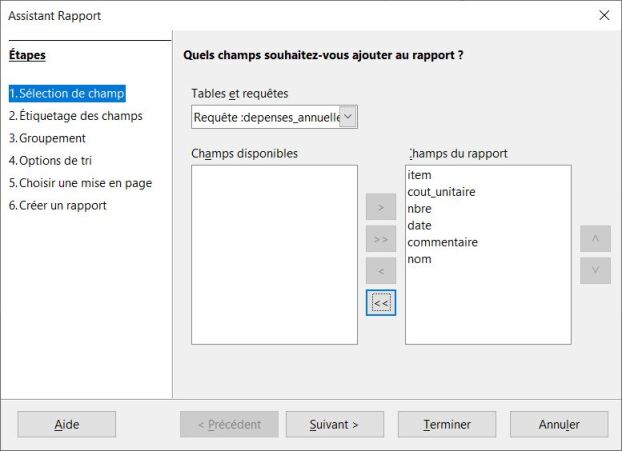Move selected field down with caret button
Viewport: 622px width, 451px height.
pos(595,270)
